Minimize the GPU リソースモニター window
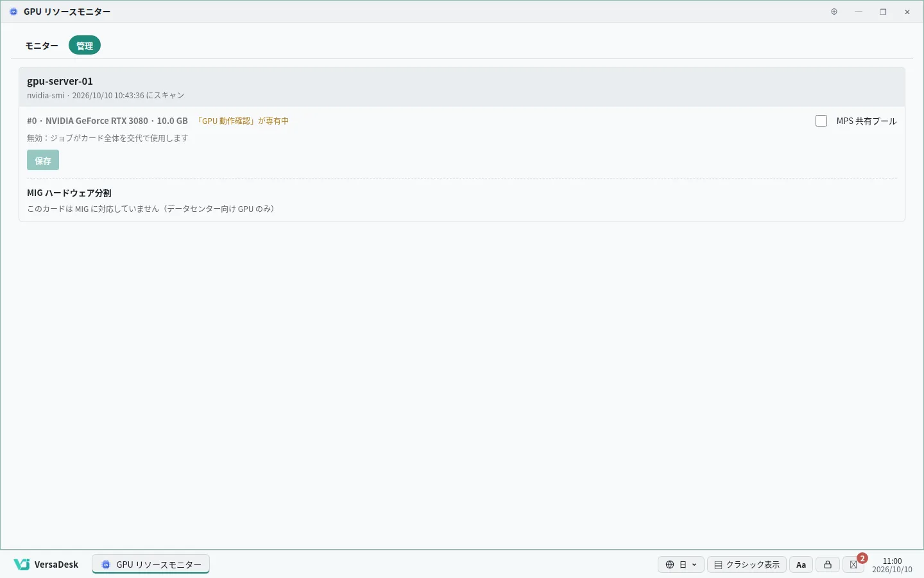 click(859, 12)
